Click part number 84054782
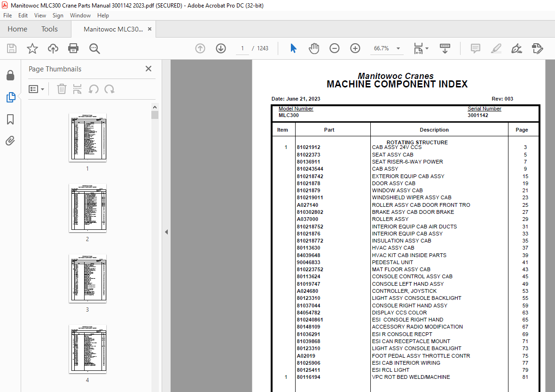This screenshot has height=392, width=555. 308,313
